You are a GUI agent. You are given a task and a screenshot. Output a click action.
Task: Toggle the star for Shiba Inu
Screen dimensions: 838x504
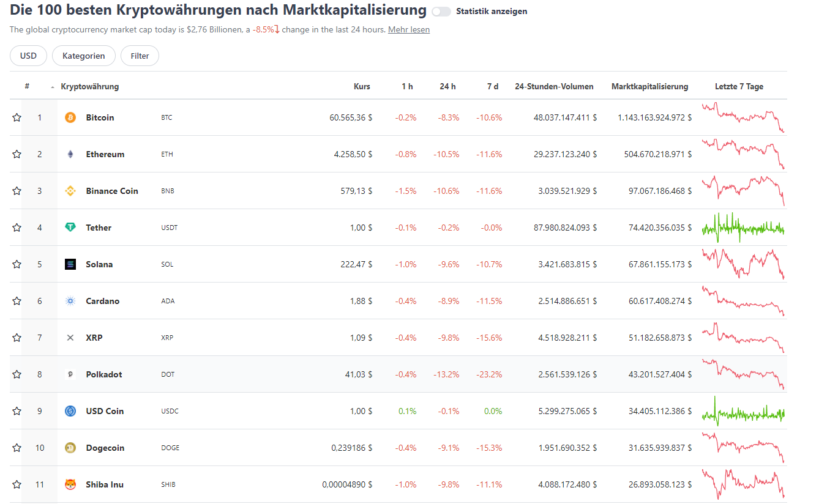17,484
